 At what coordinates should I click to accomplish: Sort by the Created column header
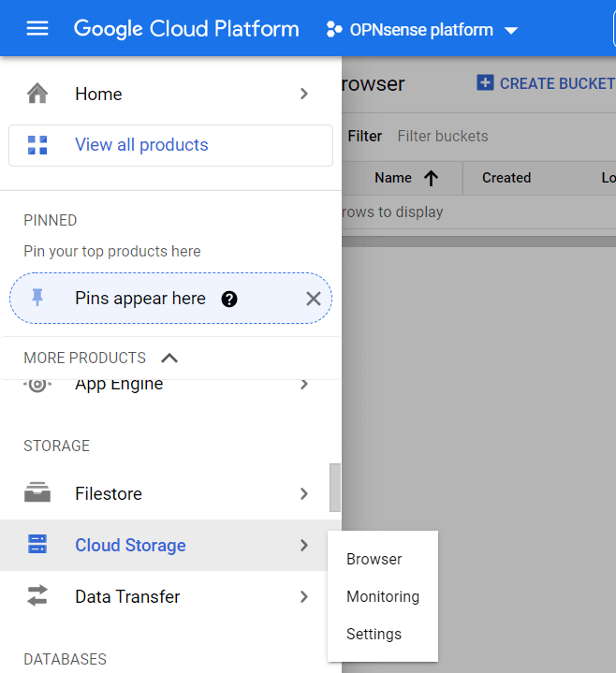(x=506, y=178)
